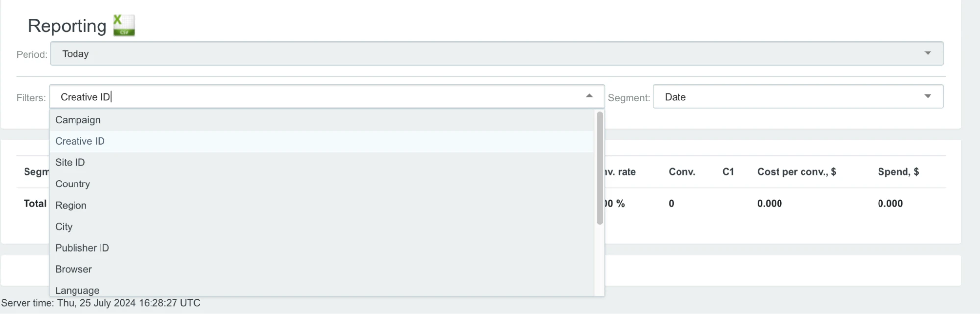Screen dimensions: 980x314
Task: Open the Period dropdown arrow
Action: [927, 53]
